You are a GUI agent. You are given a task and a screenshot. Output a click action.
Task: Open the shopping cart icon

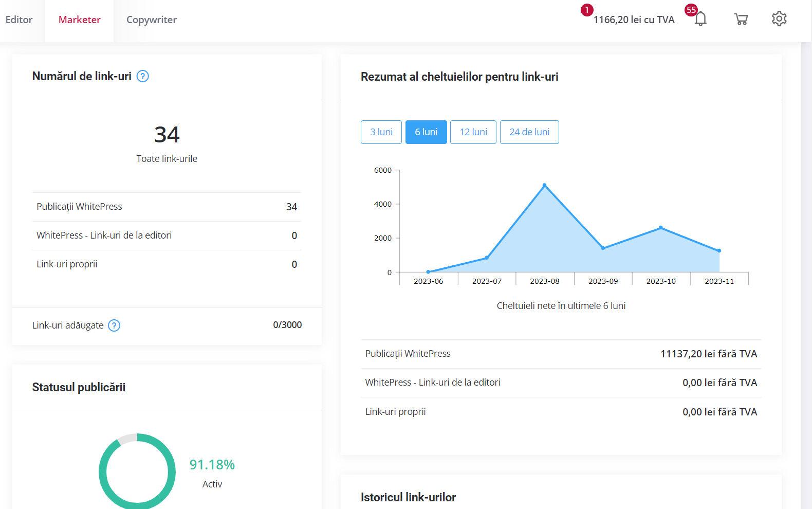tap(741, 19)
